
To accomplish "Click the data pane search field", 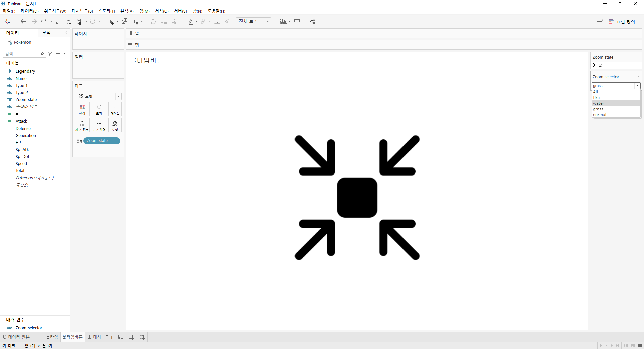I will [24, 54].
